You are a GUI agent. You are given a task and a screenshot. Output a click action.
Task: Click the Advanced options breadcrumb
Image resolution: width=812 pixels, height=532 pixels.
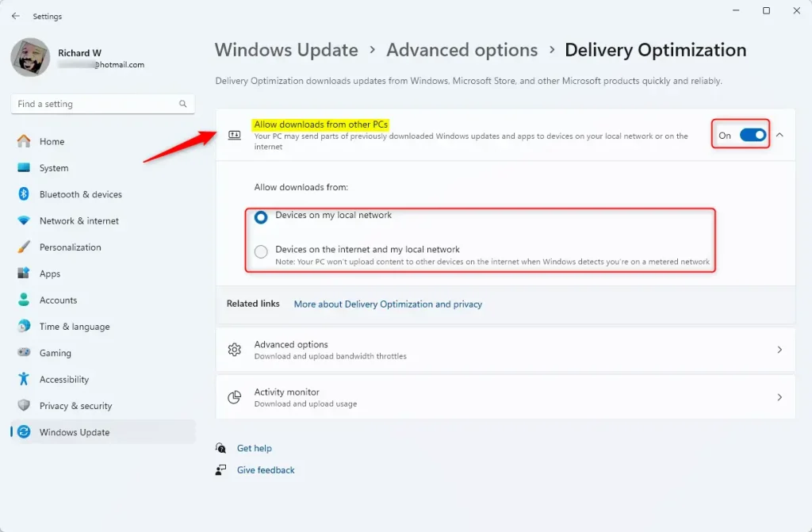(462, 50)
